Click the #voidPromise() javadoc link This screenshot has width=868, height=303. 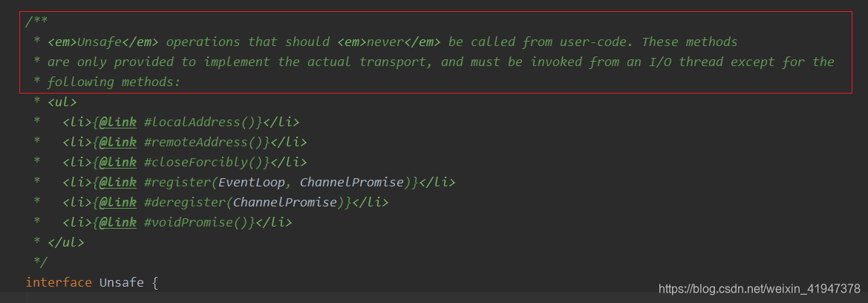pyautogui.click(x=197, y=222)
